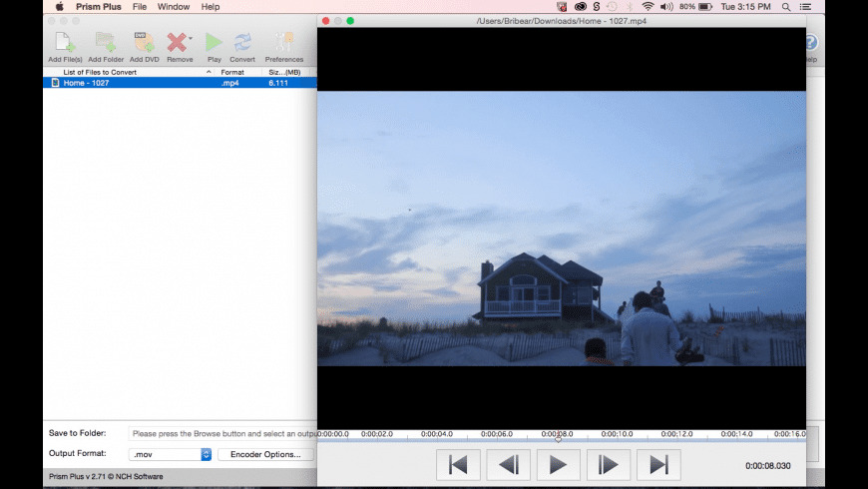This screenshot has height=489, width=868.
Task: Open Preferences from the toolbar
Action: [283, 43]
